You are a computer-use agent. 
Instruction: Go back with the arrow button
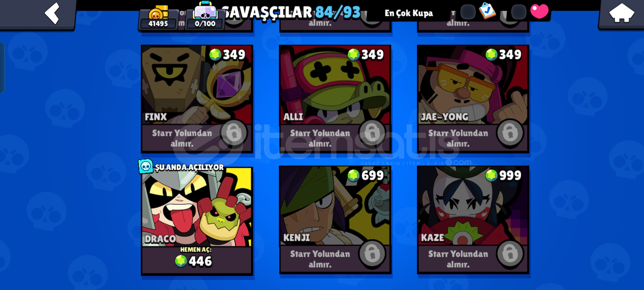click(52, 13)
